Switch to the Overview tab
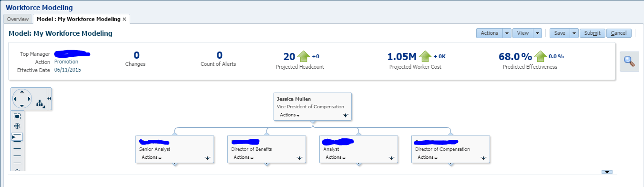The height and width of the screenshot is (187, 644). (x=18, y=19)
